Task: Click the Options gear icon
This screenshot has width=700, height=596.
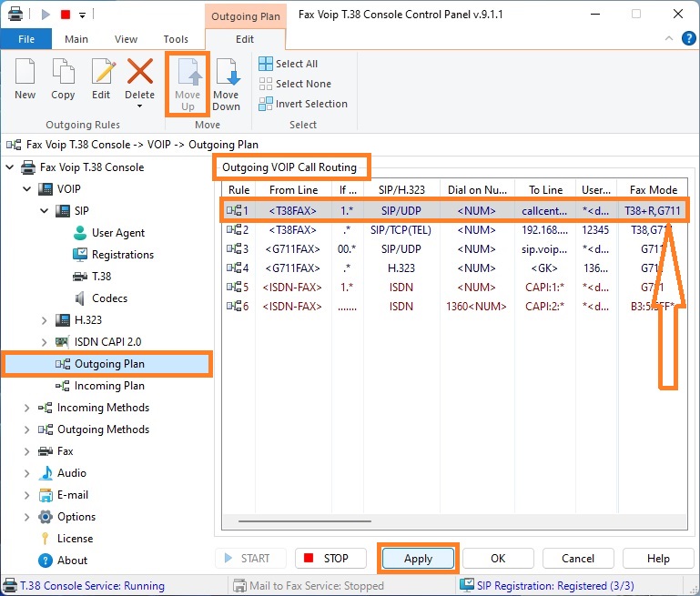Action: [x=46, y=517]
